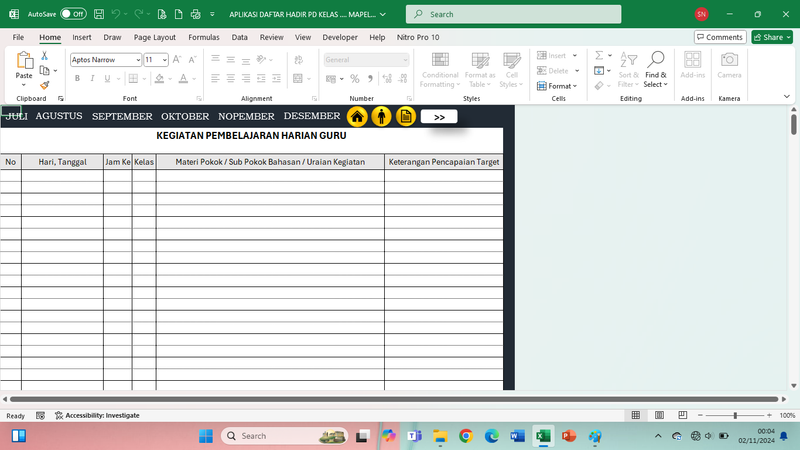This screenshot has height=450, width=800.
Task: Click the Align Left icon
Action: point(215,78)
